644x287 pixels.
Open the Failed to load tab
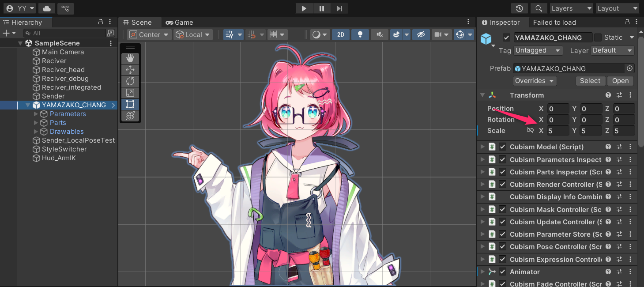click(x=554, y=22)
